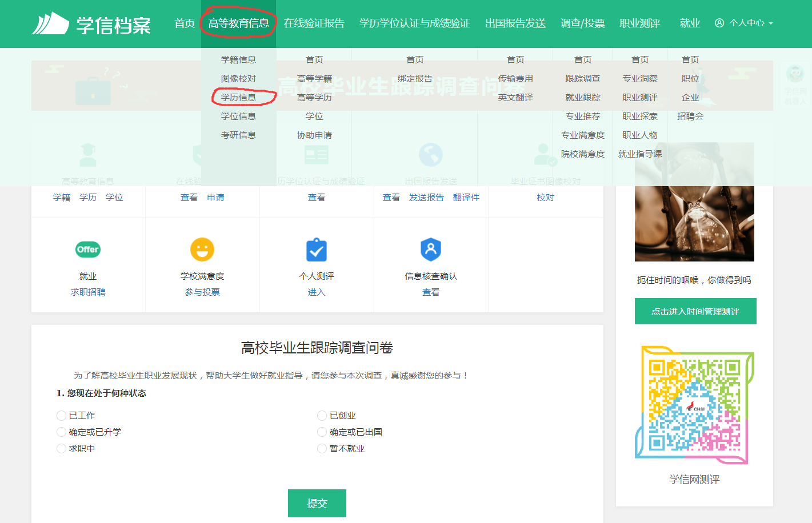The height and width of the screenshot is (523, 812).
Task: Select the 暂不就业 radio option
Action: [322, 449]
